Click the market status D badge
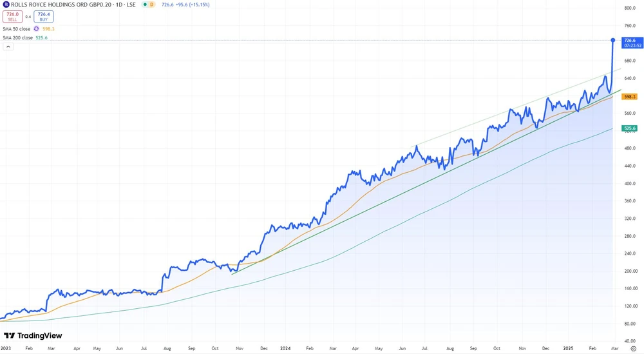 (152, 5)
